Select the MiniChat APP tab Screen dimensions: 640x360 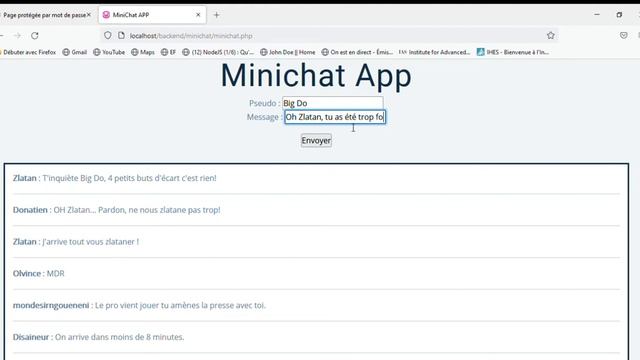(152, 15)
